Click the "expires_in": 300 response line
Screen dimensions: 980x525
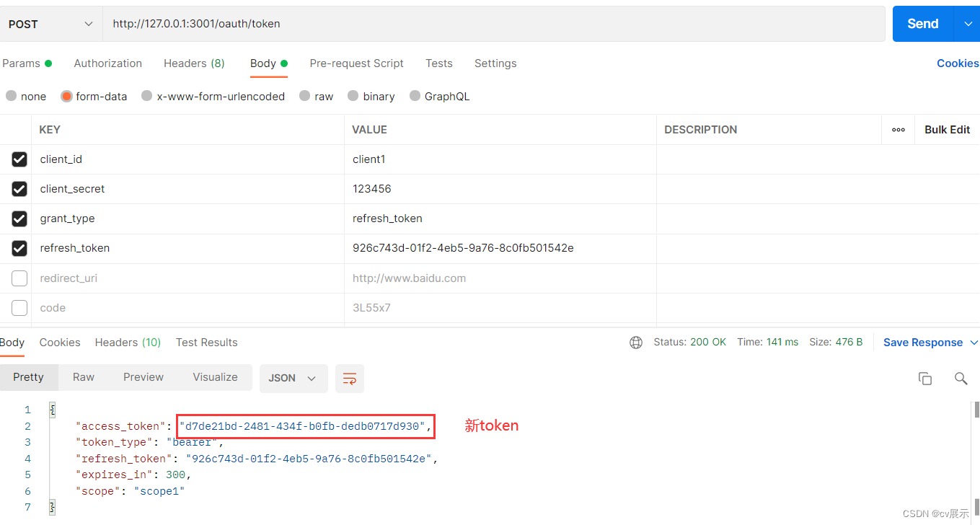[x=133, y=475]
